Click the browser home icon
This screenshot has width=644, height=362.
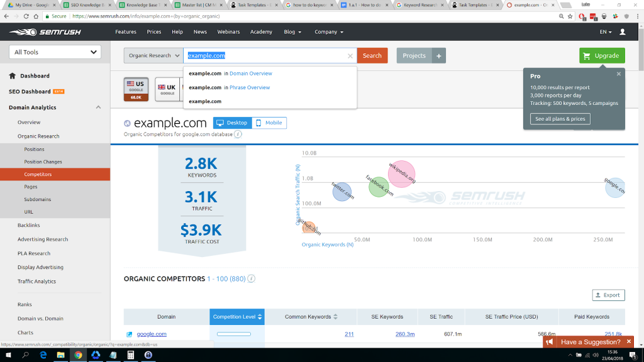[36, 16]
